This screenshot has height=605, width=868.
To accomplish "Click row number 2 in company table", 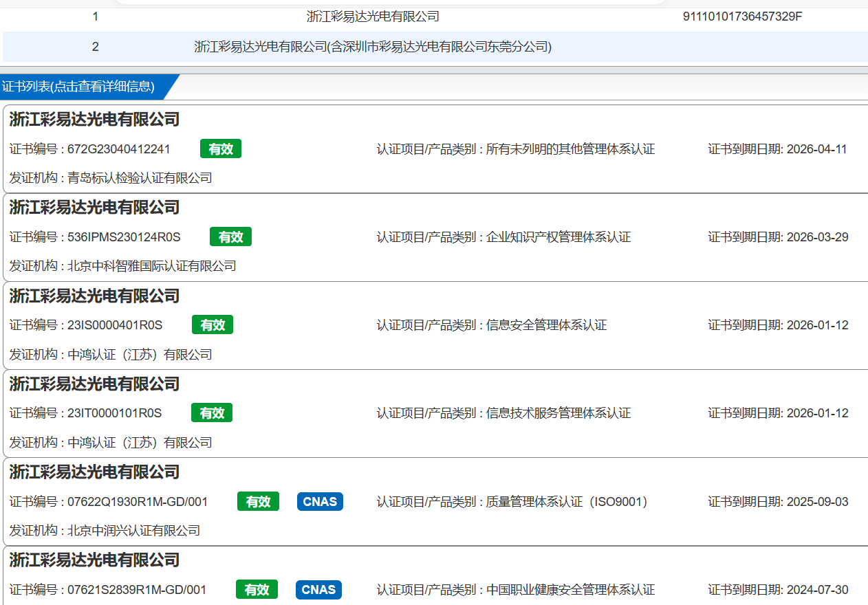I will [95, 47].
